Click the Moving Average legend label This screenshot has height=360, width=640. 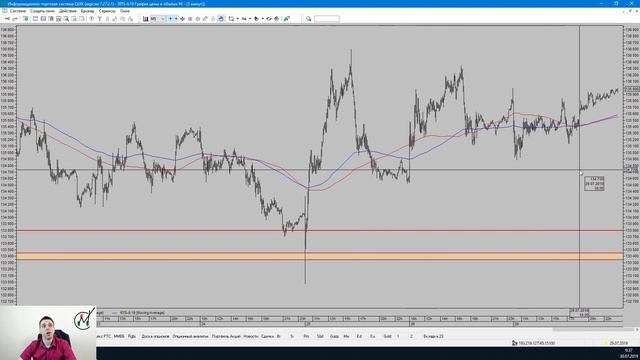click(x=142, y=313)
